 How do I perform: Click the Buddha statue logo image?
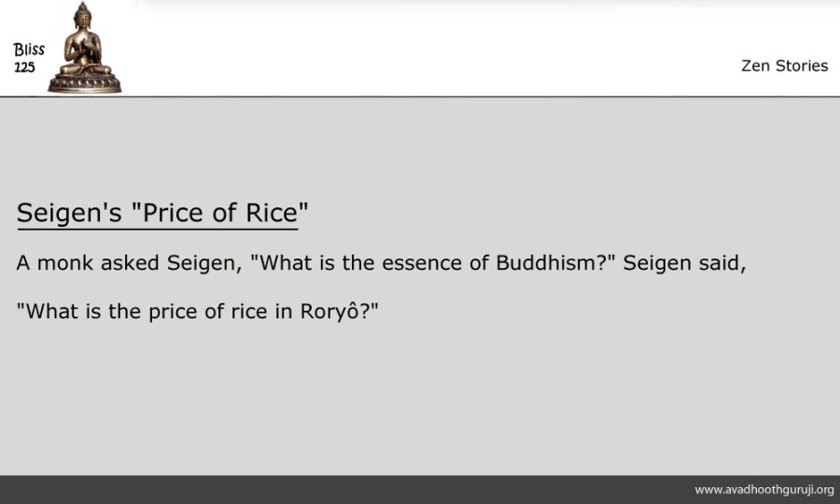click(85, 49)
